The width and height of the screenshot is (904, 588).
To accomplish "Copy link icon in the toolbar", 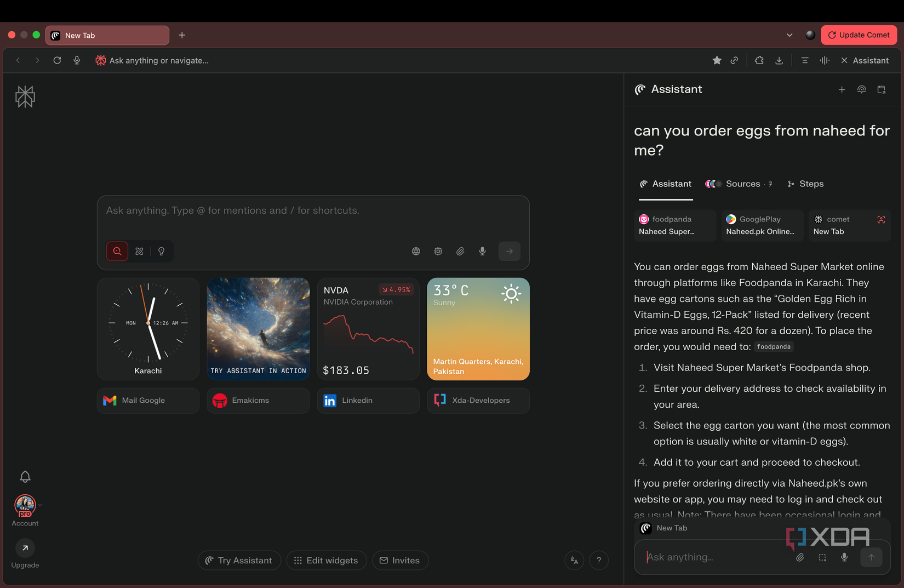I will [x=734, y=60].
